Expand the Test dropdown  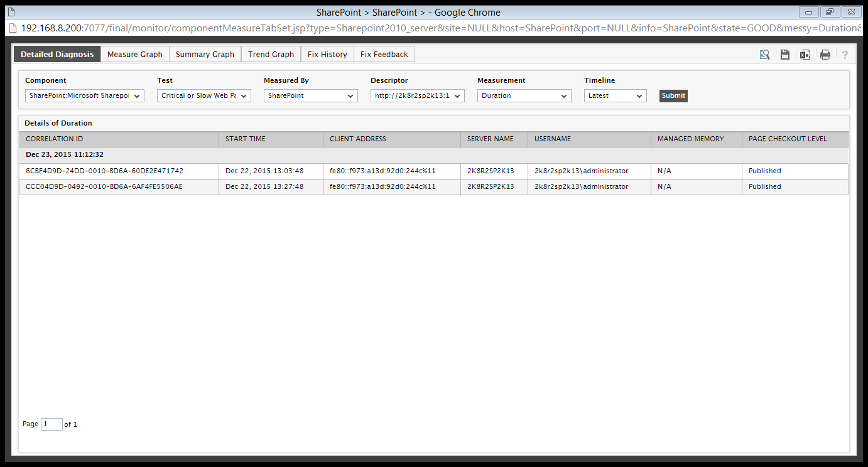(x=204, y=95)
